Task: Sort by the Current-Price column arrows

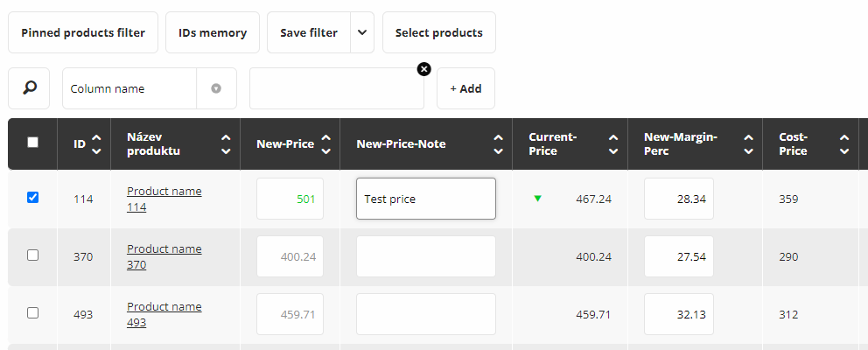Action: pyautogui.click(x=612, y=144)
